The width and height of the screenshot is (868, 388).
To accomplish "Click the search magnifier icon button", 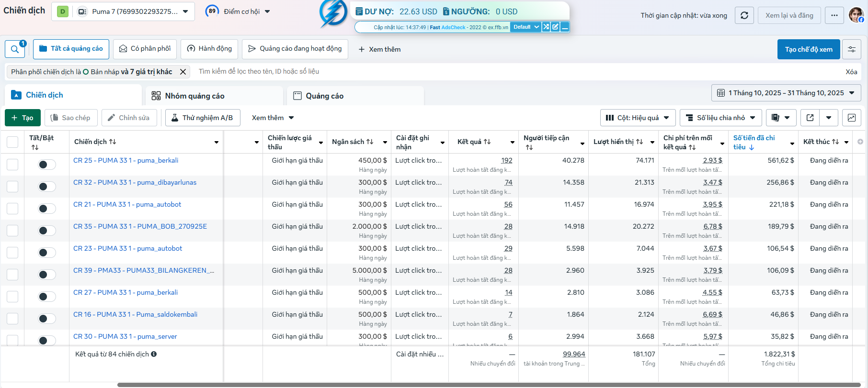I will click(15, 49).
